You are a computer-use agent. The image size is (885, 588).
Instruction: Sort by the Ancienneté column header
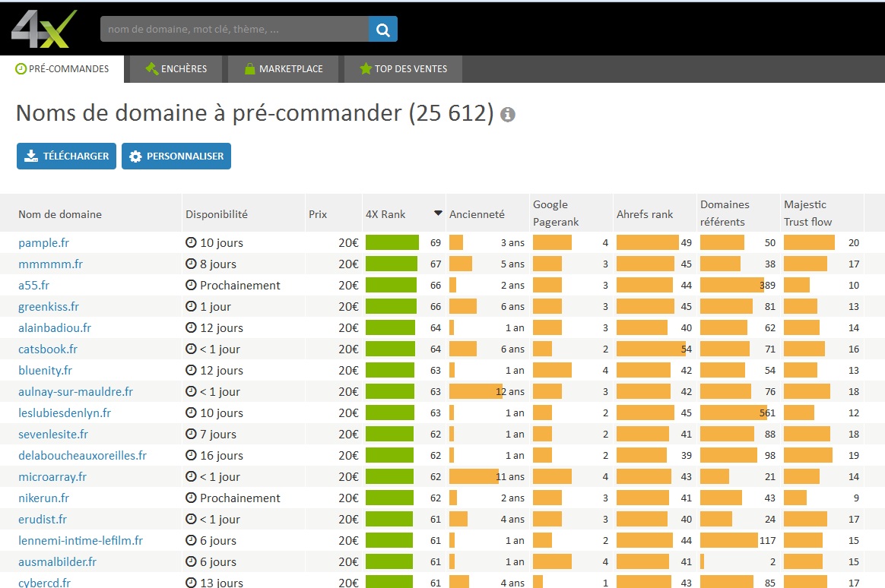click(477, 214)
